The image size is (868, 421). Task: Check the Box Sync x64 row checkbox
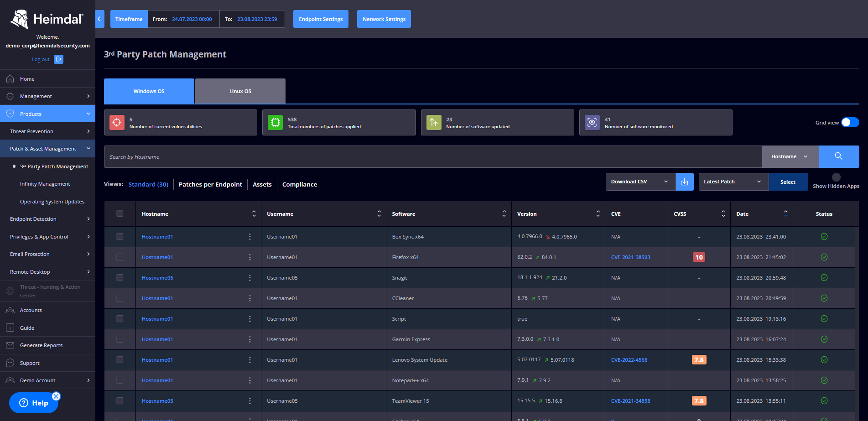120,237
